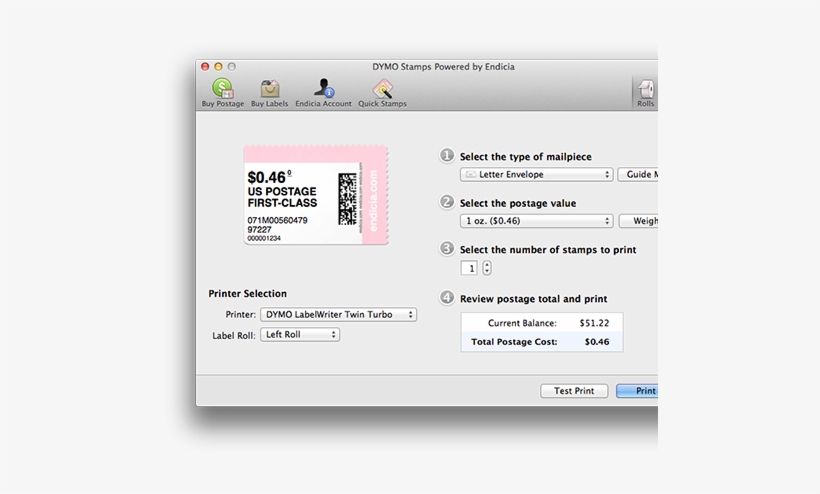820x494 pixels.
Task: Open the Buy Postage tool
Action: (222, 89)
